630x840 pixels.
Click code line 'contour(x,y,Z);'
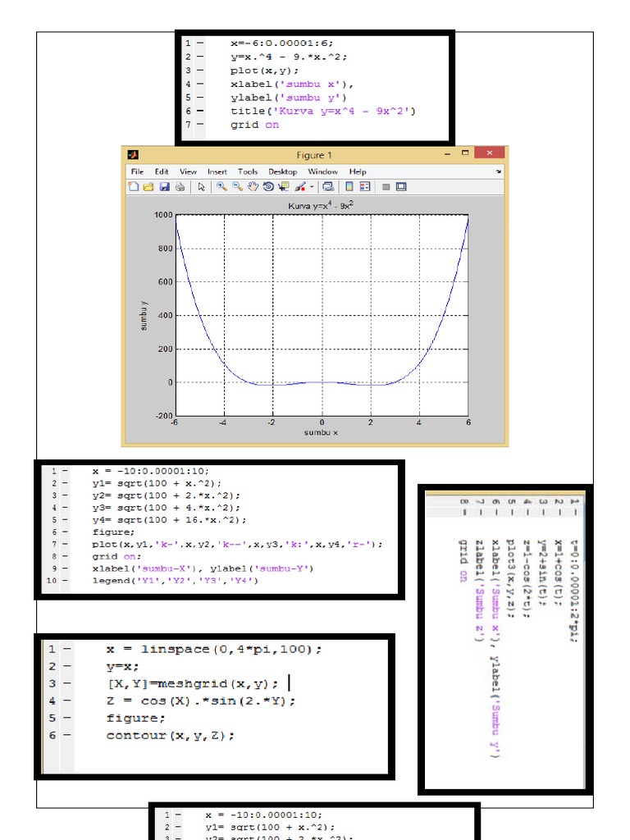[x=171, y=736]
